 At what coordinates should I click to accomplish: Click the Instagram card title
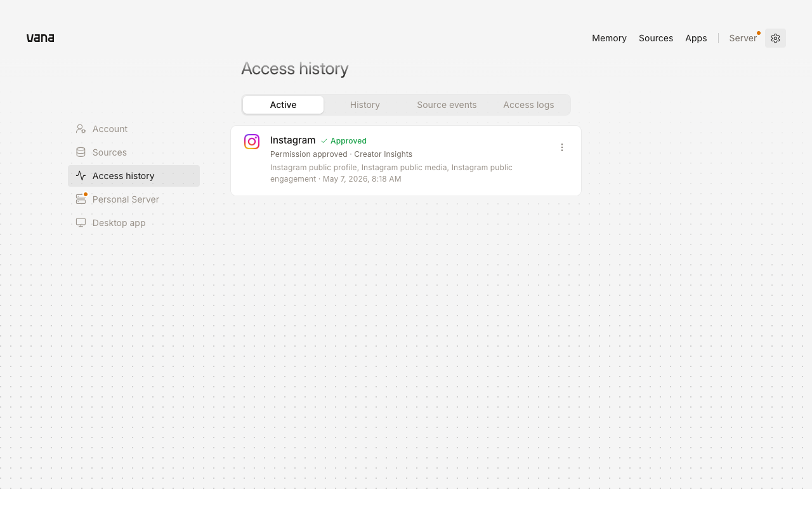point(292,140)
